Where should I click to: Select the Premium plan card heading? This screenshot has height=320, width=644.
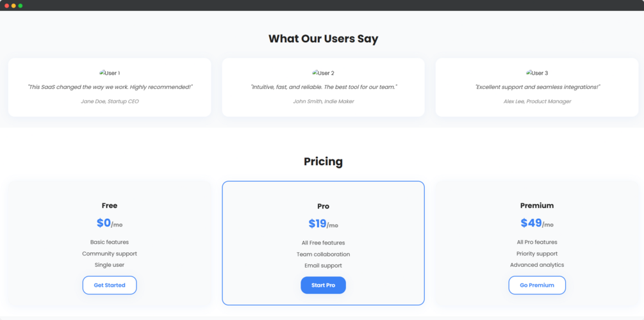coord(537,205)
